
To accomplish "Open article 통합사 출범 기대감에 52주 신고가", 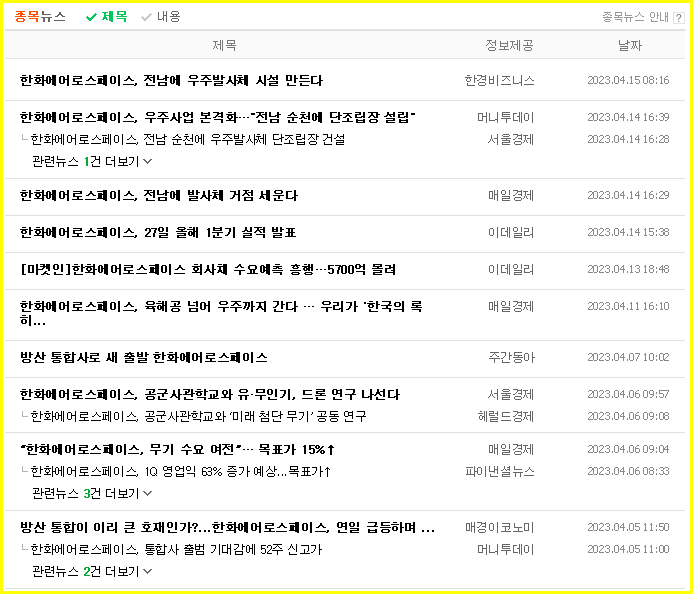I will point(176,550).
